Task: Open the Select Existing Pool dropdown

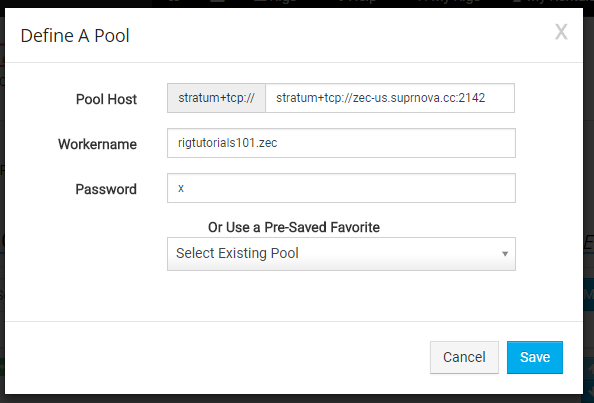Action: tap(341, 254)
